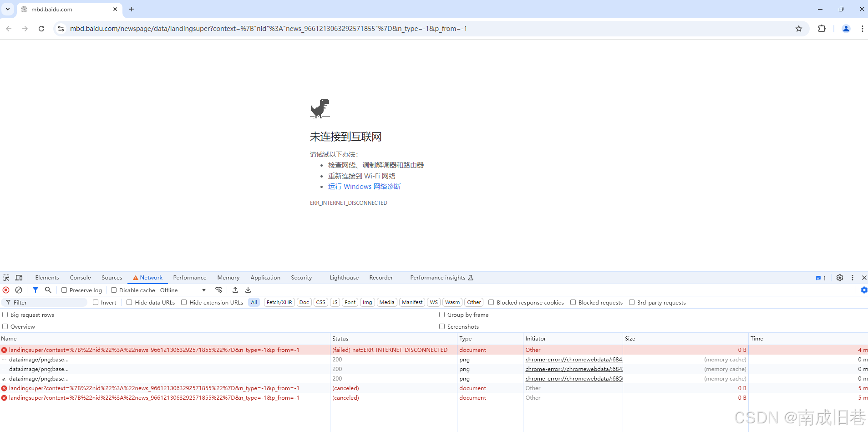The height and width of the screenshot is (432, 868).
Task: Open a chrome-error initiator link
Action: [573, 359]
